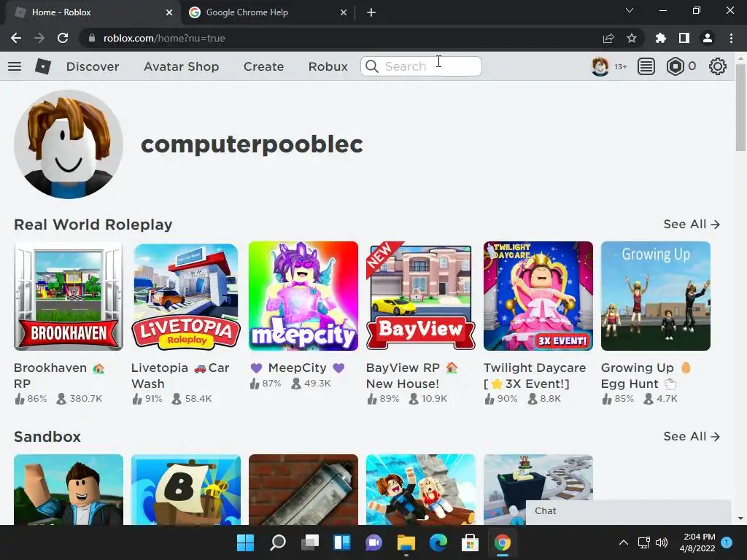Open BayView RP game thumbnail
The width and height of the screenshot is (747, 560).
coord(421,296)
